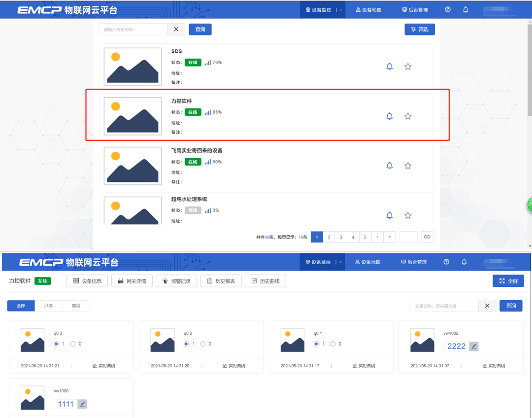Click bell icon for 飞鹰实业寄回来的设备
This screenshot has width=532, height=418.
click(390, 166)
